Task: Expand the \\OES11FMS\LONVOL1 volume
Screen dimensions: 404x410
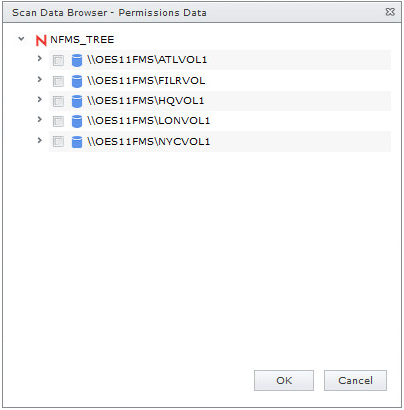Action: click(40, 119)
